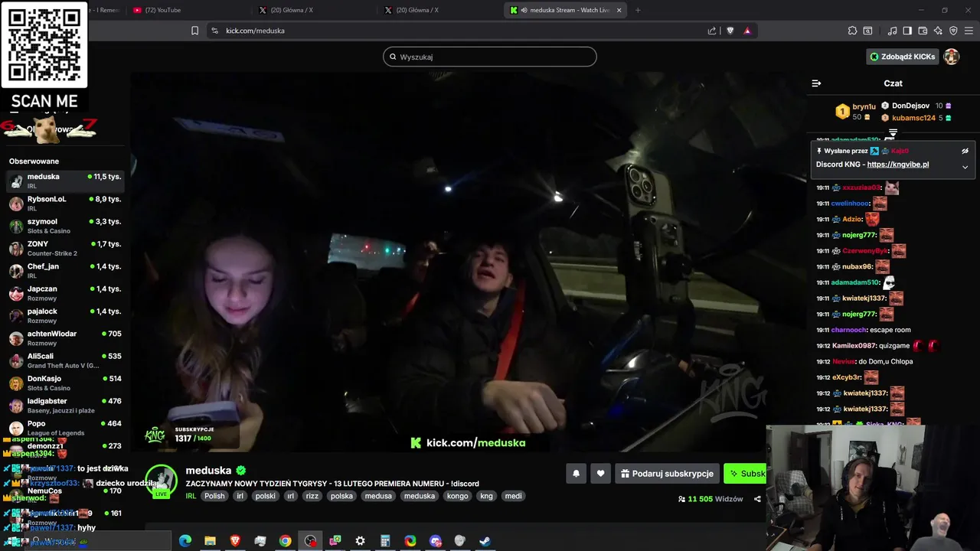Open Chef_jan channel in sidebar

pos(65,271)
